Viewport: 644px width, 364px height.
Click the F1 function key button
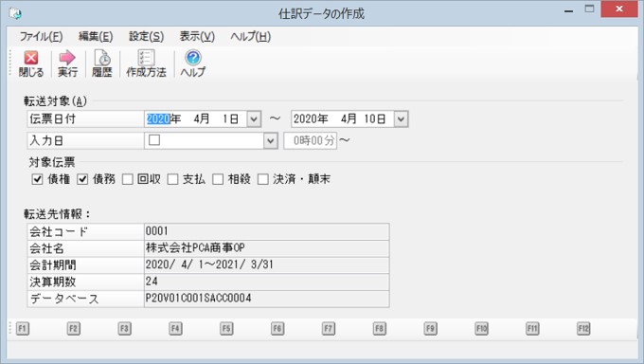coord(23,328)
